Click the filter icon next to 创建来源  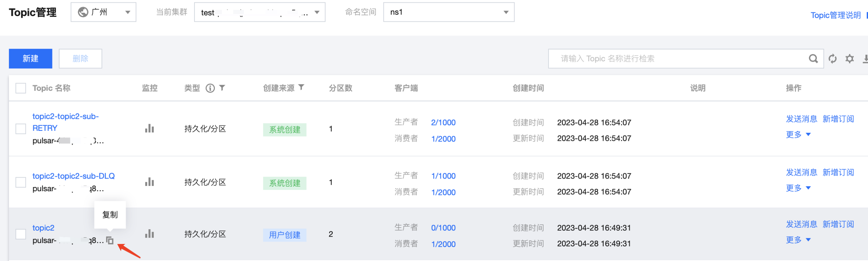[x=301, y=87]
